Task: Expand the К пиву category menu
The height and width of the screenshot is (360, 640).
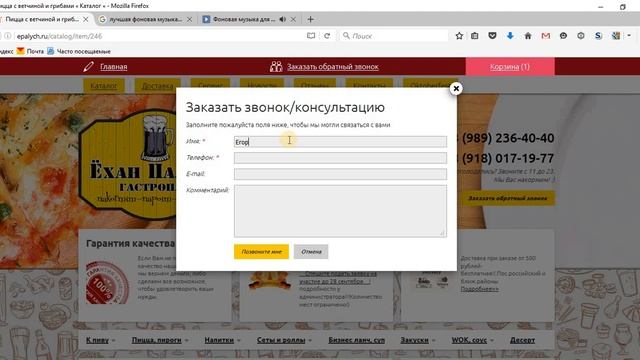Action: pos(100,340)
